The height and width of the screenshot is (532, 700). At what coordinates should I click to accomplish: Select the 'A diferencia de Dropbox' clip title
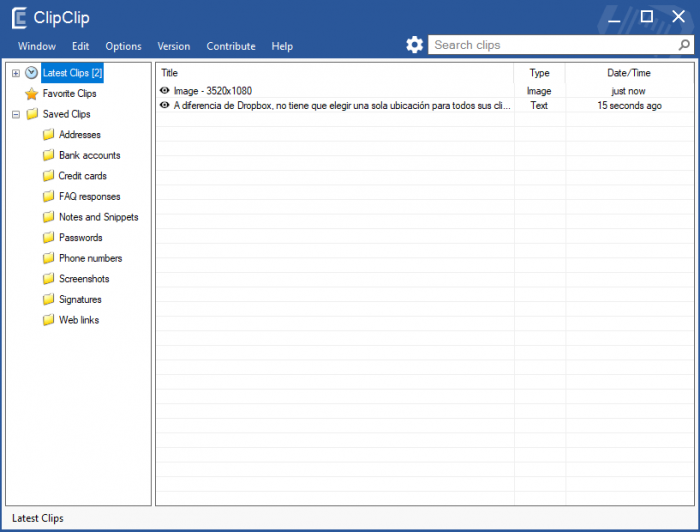pyautogui.click(x=342, y=105)
